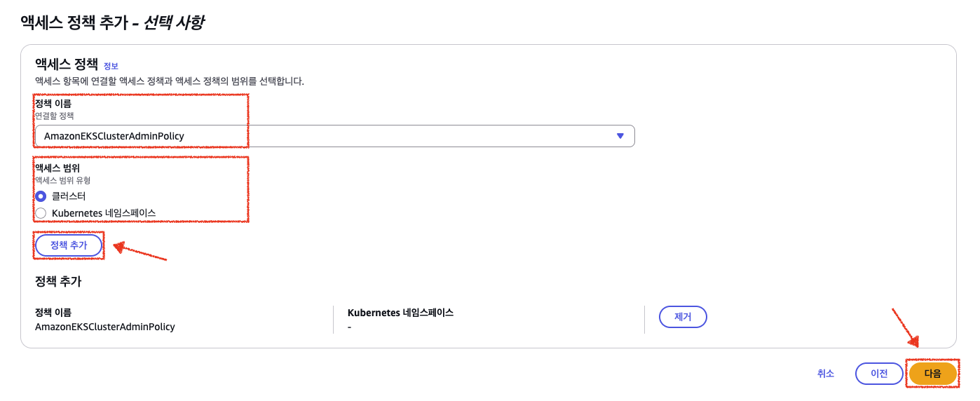
Task: Click the 정책 추가 section heading text
Action: click(58, 282)
